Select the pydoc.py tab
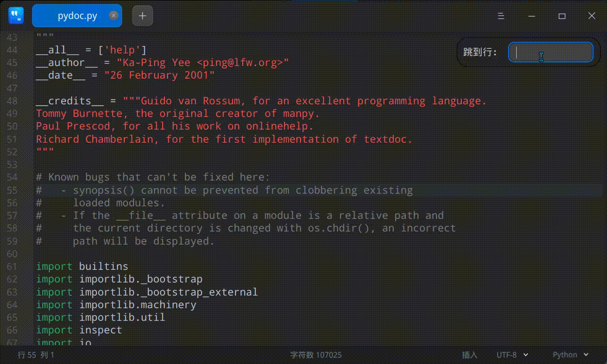Image resolution: width=607 pixels, height=364 pixels. 77,15
